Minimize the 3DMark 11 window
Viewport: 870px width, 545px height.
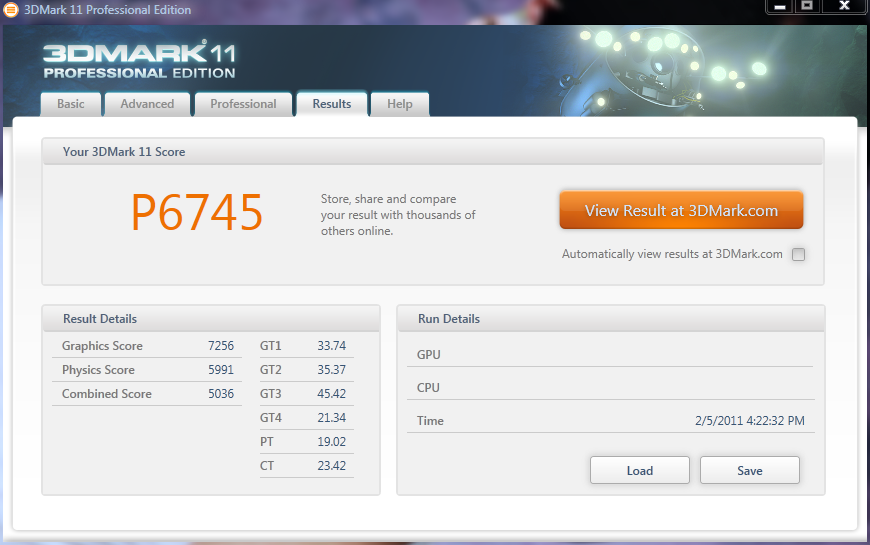pyautogui.click(x=780, y=6)
